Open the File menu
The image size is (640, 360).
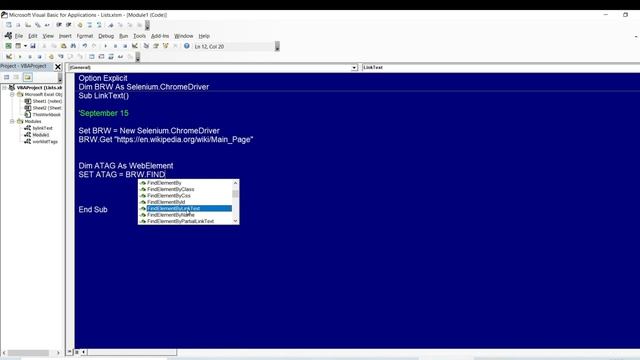click(x=19, y=36)
